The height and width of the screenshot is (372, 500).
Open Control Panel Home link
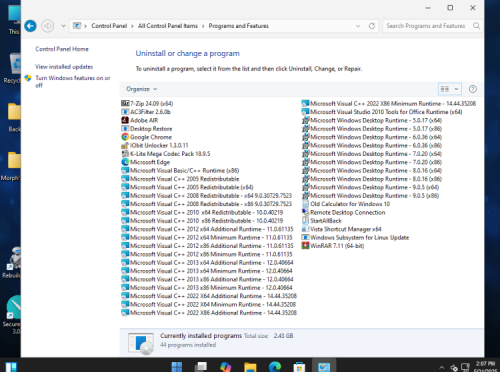62,49
